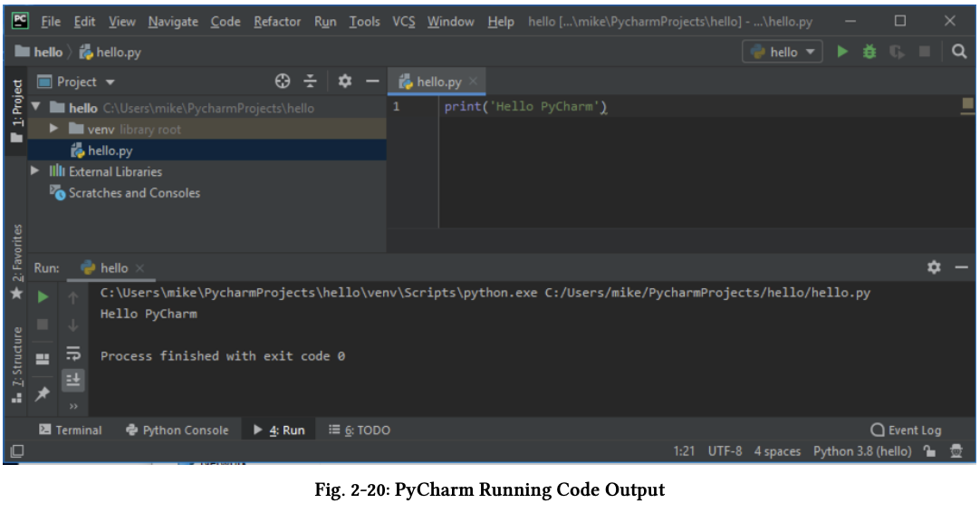
Task: Restore layout icon in Run panel
Action: (x=43, y=359)
